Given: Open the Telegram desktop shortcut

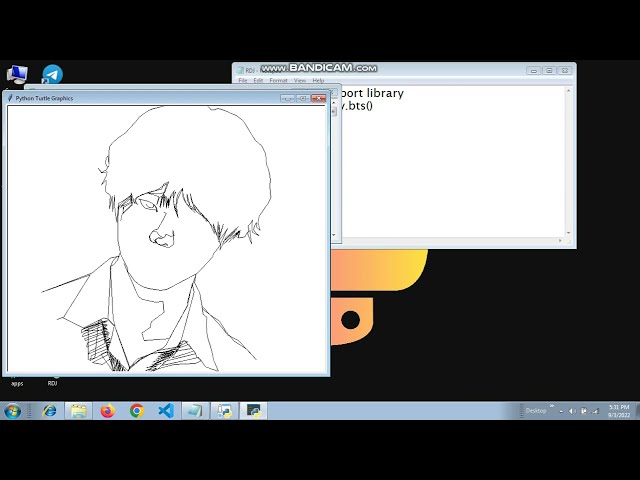Looking at the screenshot, I should (52, 74).
